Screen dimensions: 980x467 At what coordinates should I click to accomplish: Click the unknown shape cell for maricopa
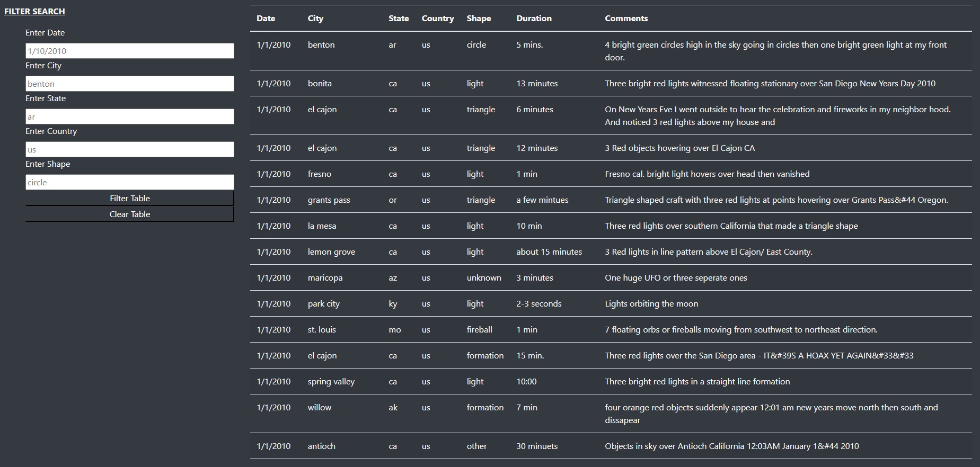pyautogui.click(x=483, y=278)
